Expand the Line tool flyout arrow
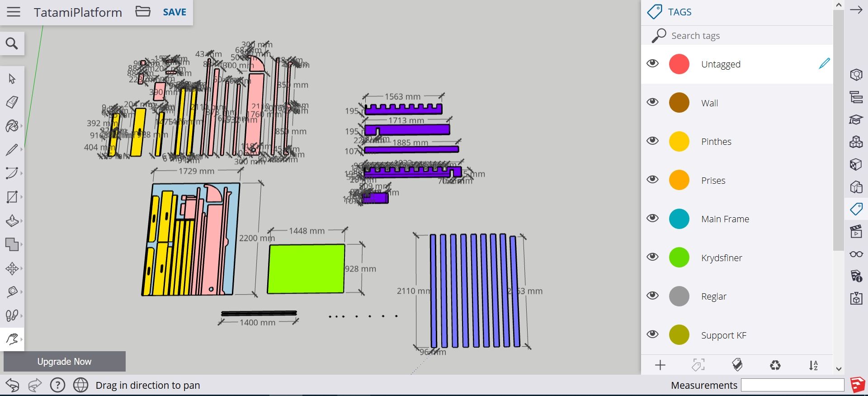The height and width of the screenshot is (396, 868). click(x=21, y=149)
